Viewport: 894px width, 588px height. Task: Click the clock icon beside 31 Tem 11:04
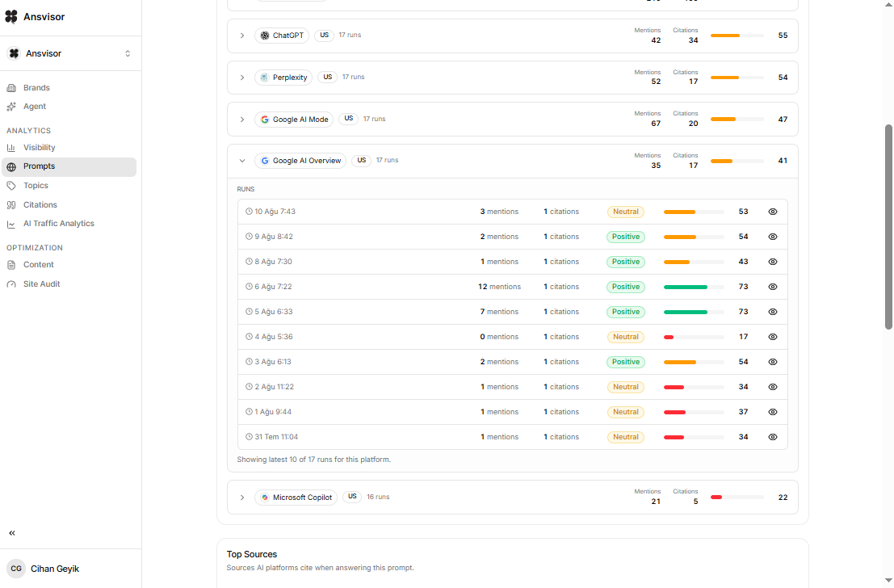click(x=250, y=437)
